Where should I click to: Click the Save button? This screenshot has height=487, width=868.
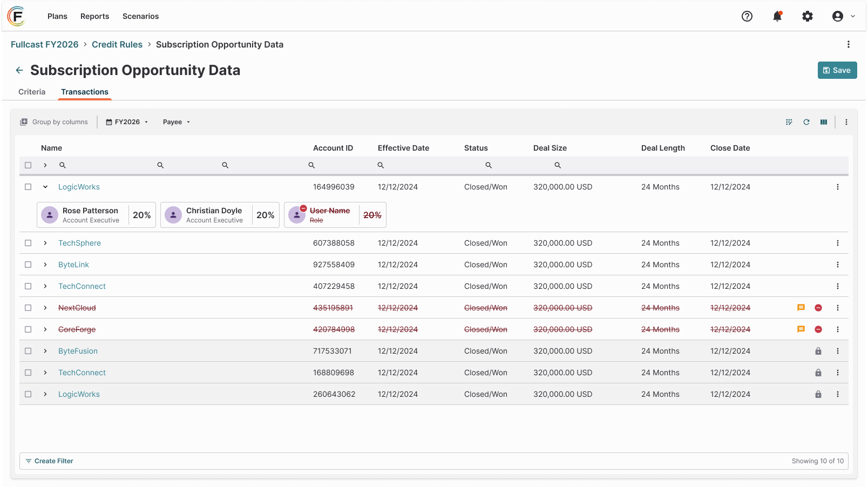[x=837, y=70]
